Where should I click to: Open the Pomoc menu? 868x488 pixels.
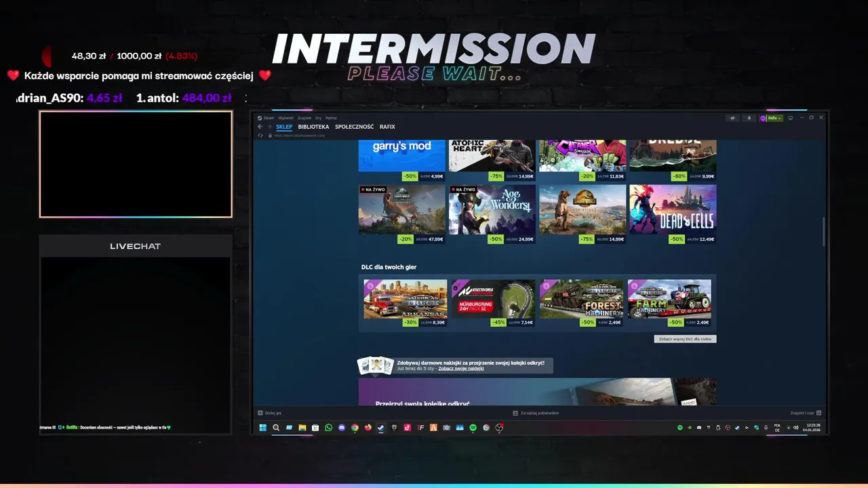331,118
